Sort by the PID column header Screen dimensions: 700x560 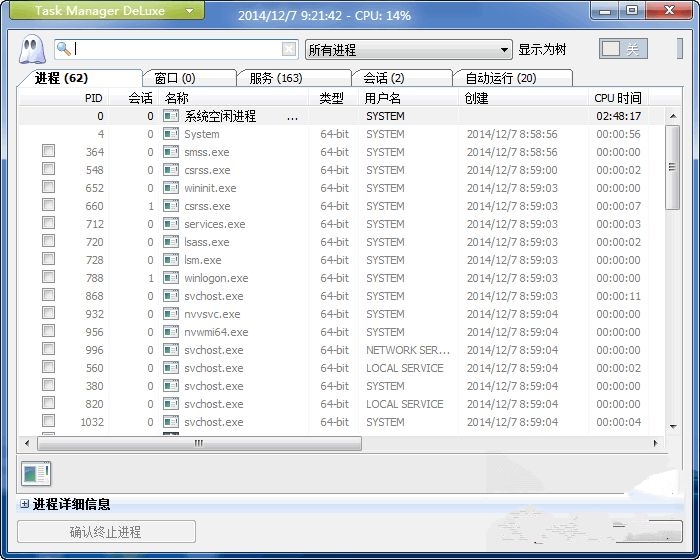tap(93, 98)
